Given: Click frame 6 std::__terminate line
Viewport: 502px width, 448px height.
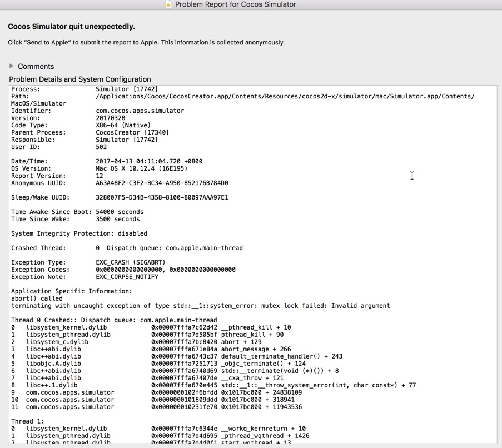Looking at the screenshot, I should pos(175,371).
